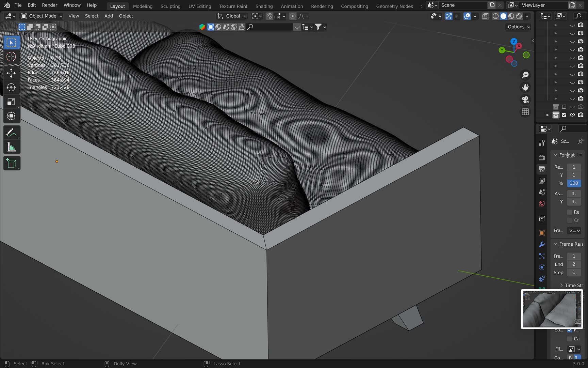This screenshot has height=368, width=588.
Task: Click the Zoom view icon
Action: 525,75
